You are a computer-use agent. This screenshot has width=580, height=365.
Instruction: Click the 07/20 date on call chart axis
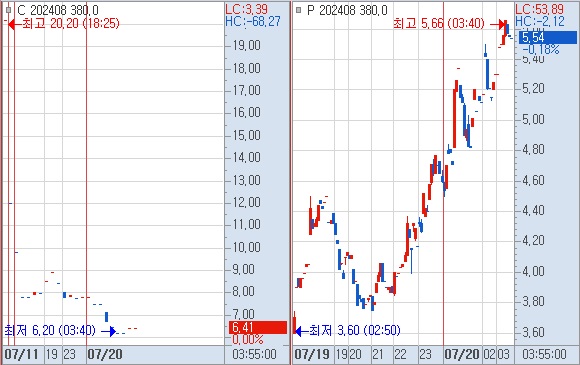coord(105,354)
